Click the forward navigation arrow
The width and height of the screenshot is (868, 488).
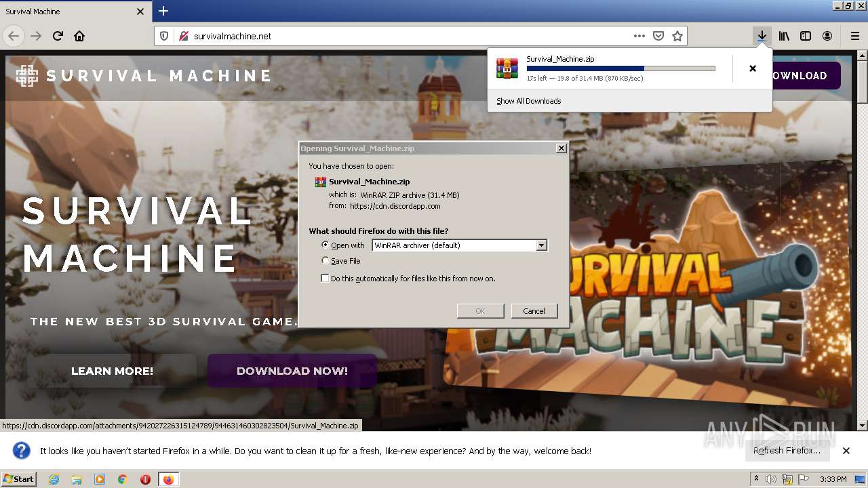click(x=36, y=36)
